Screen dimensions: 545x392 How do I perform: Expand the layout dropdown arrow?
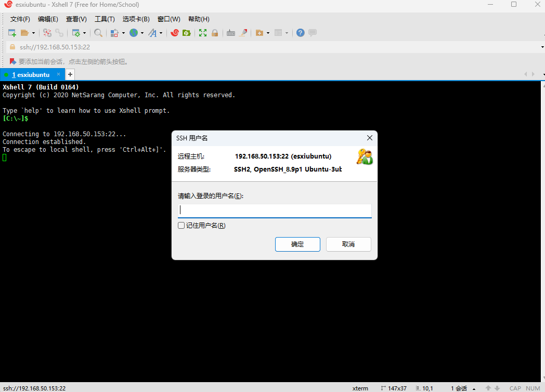287,33
